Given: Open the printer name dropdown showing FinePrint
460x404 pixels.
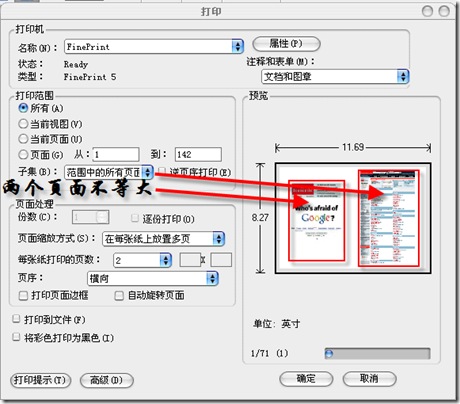Looking at the screenshot, I should [x=154, y=46].
